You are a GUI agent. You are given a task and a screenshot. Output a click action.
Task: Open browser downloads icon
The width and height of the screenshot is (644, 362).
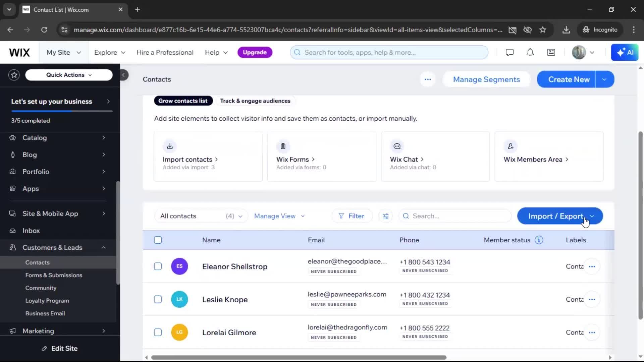[566, 30]
